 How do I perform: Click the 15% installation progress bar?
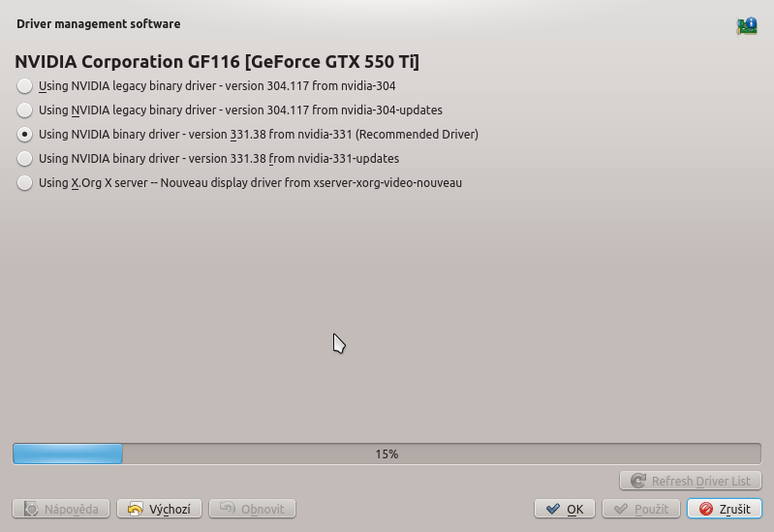click(387, 454)
